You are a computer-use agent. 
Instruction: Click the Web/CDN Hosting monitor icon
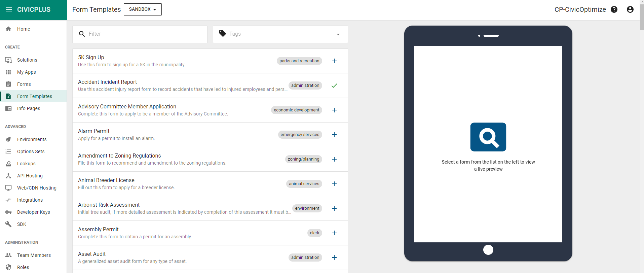[x=8, y=188]
